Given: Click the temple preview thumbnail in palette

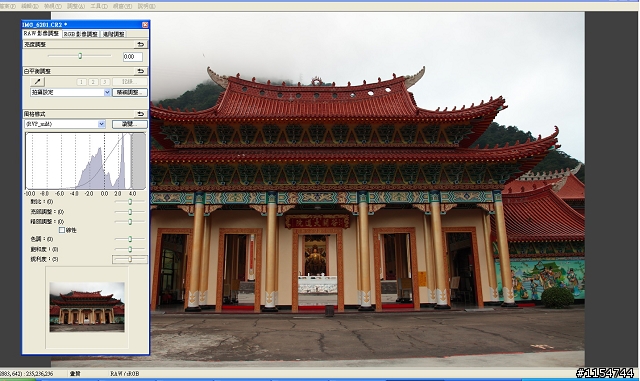Looking at the screenshot, I should pyautogui.click(x=87, y=307).
